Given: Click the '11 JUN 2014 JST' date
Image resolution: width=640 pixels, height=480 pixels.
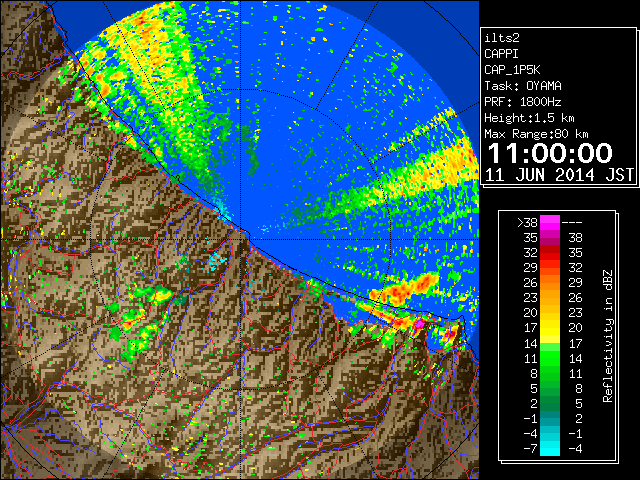Looking at the screenshot, I should point(559,175).
